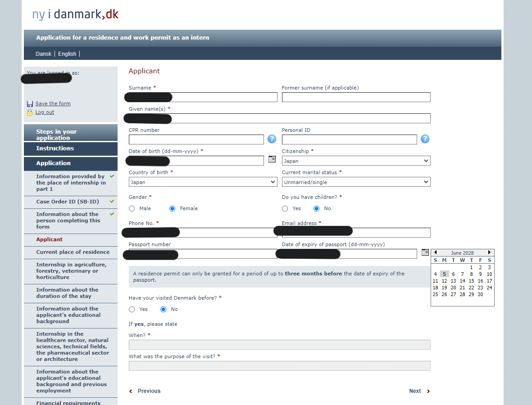Click the Email address input field
Screen dimensions: 532x405
356,233
